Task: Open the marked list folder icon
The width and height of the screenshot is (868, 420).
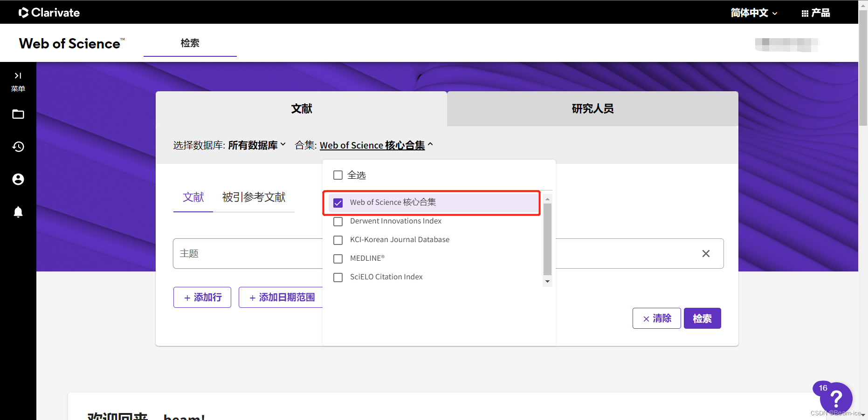Action: tap(18, 114)
